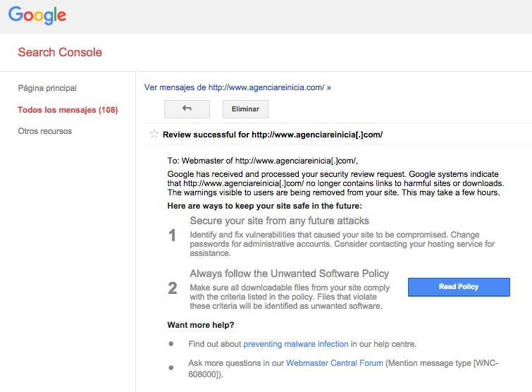Click 'Secure your site from any future attacks' heading

click(279, 221)
